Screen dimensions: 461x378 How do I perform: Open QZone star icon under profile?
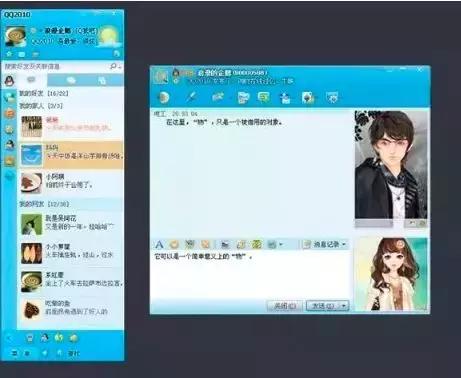tap(9, 54)
